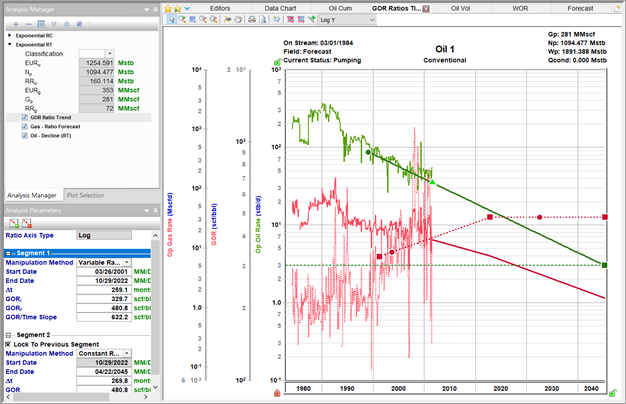Toggle Lock To Previous Segment checkbox
Image resolution: width=626 pixels, height=404 pixels.
tap(8, 344)
